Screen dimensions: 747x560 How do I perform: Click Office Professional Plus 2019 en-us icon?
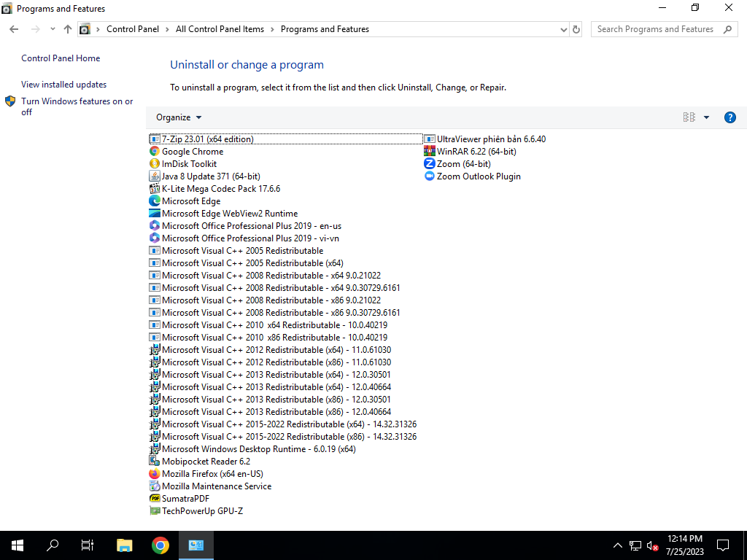point(155,226)
